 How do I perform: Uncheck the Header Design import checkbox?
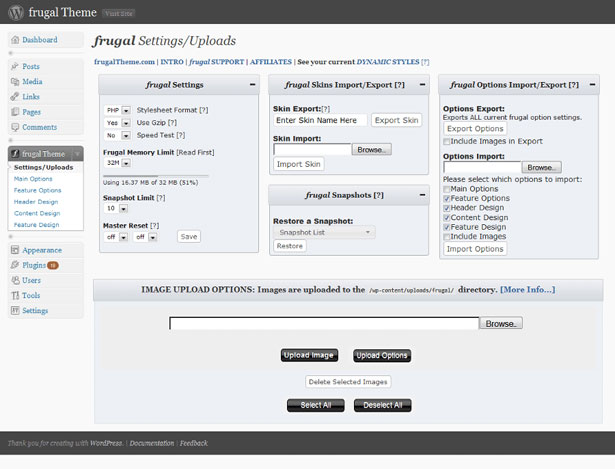[446, 208]
